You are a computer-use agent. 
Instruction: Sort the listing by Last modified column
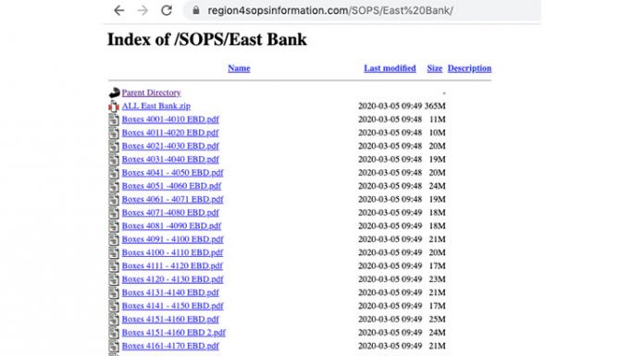tap(390, 68)
